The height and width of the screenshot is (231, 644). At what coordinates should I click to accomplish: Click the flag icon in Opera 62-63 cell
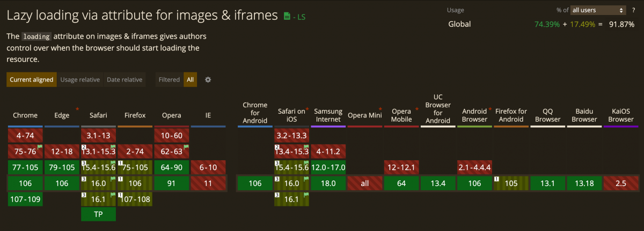(186, 146)
